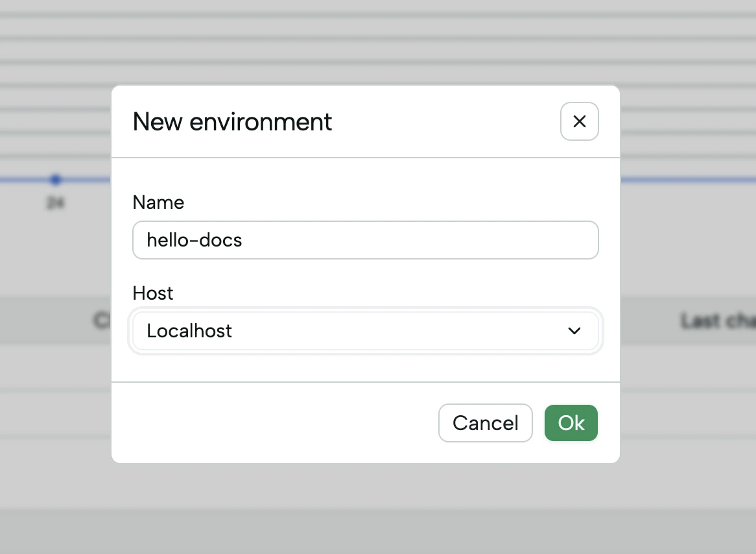756x554 pixels.
Task: Click inside the Name text field
Action: [x=366, y=240]
